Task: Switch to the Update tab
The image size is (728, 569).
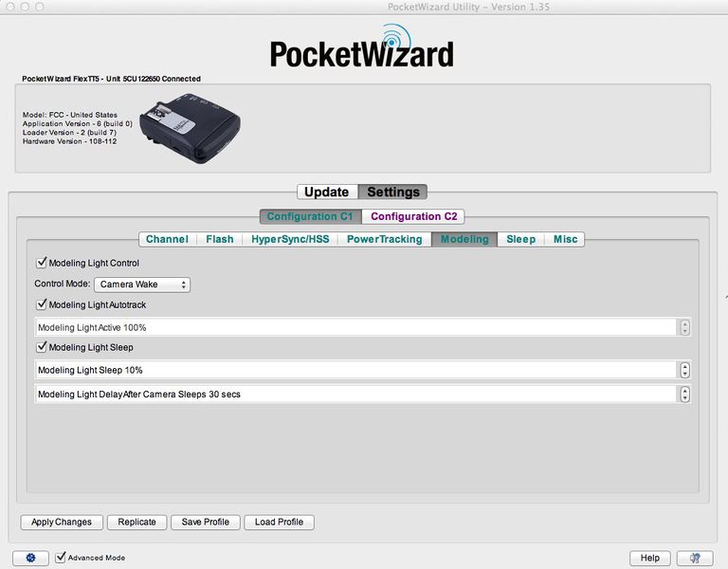Action: pyautogui.click(x=327, y=192)
